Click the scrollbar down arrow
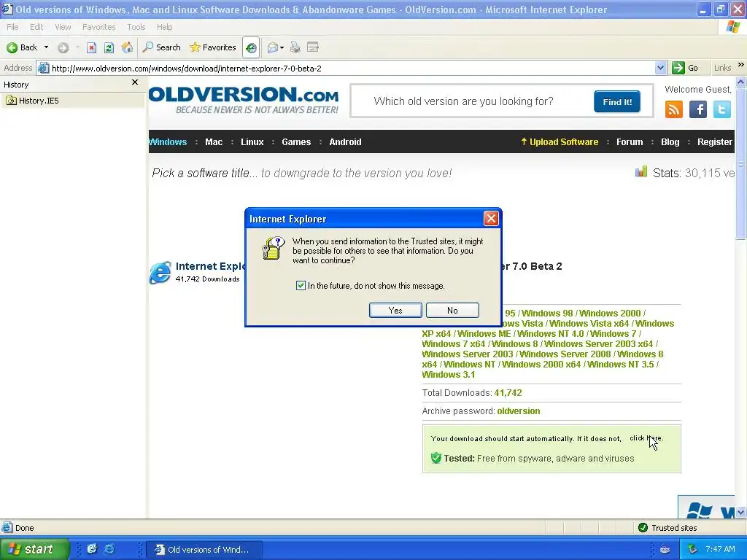Screen dimensions: 747x560 tap(741, 513)
